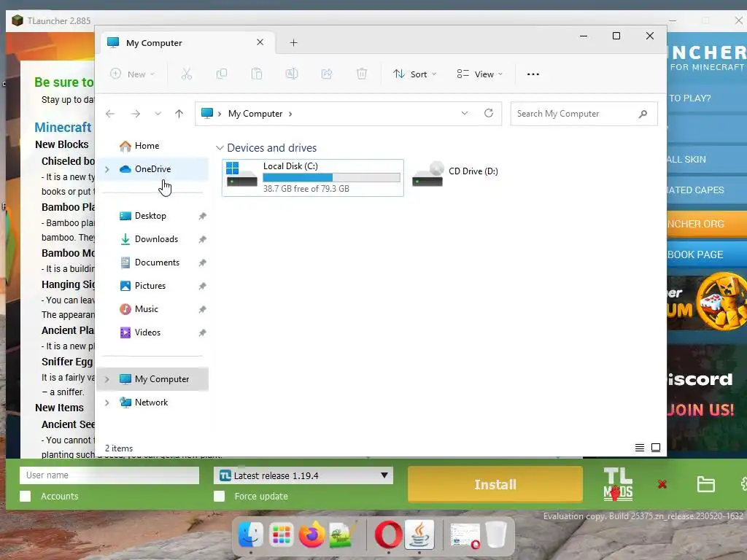Screen dimensions: 747x560
Task: Open the folder icon in TLauncher
Action: coord(705,484)
